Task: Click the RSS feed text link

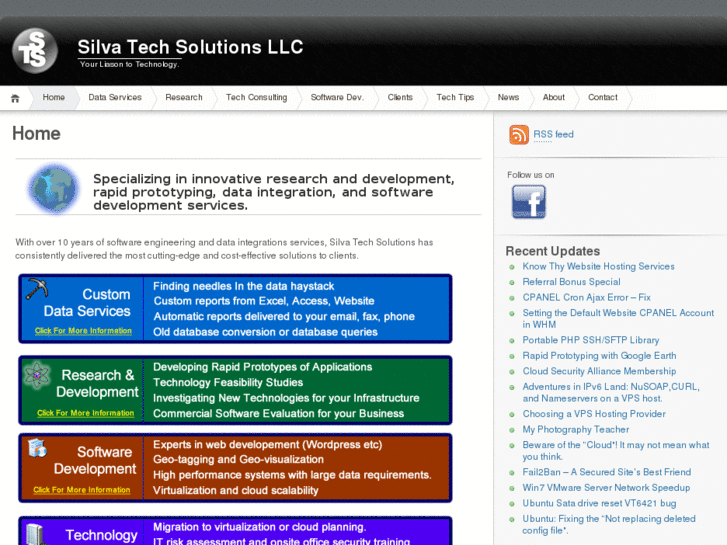Action: coord(553,135)
